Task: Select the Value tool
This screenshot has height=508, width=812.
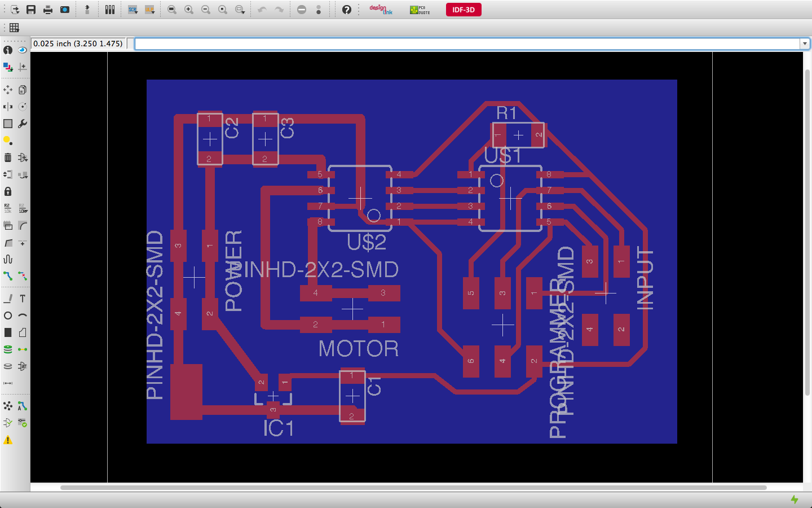Action: pos(23,208)
